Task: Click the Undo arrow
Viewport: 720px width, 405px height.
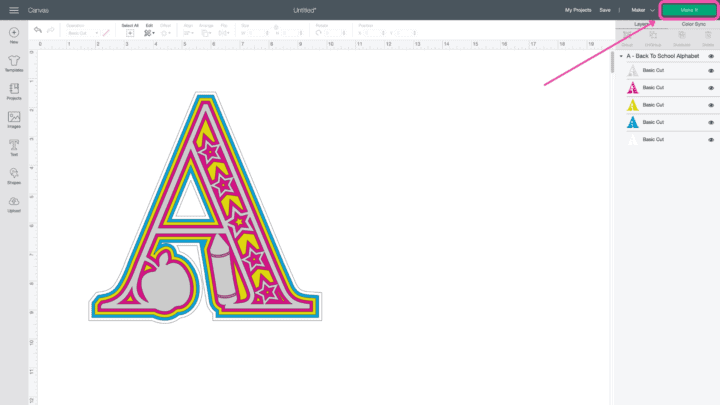Action: pos(38,30)
